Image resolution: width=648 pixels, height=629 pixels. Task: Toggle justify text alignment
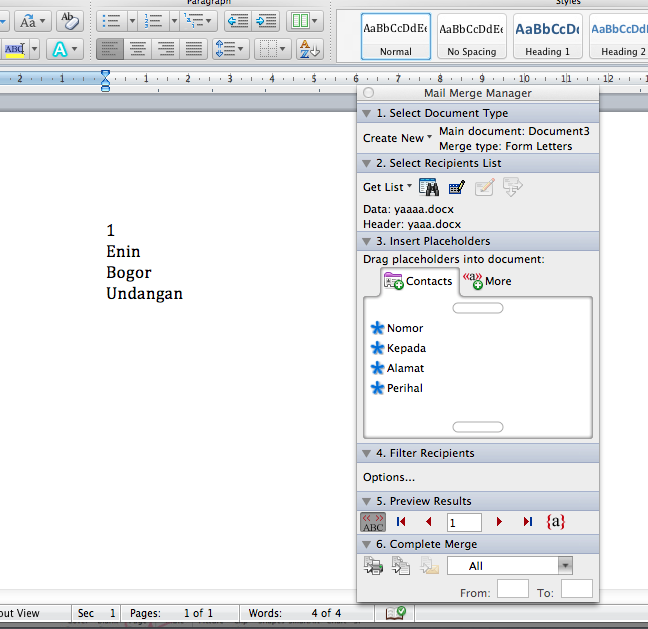193,50
